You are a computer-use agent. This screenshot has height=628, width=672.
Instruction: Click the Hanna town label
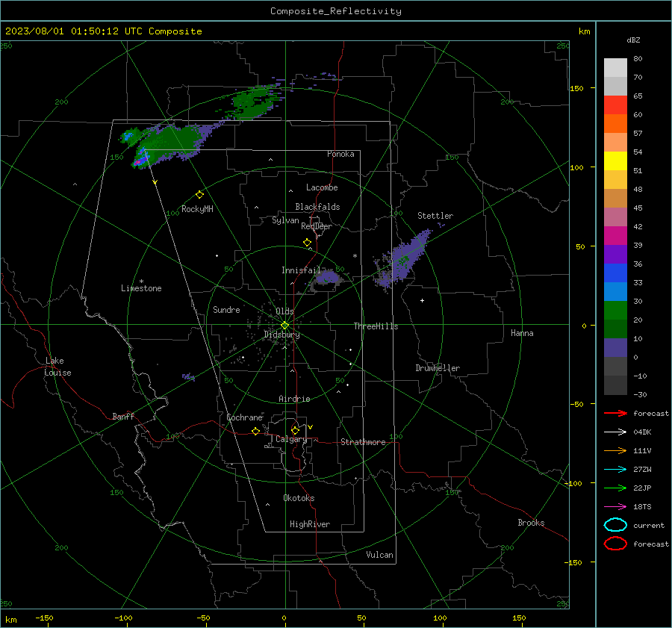(x=522, y=333)
